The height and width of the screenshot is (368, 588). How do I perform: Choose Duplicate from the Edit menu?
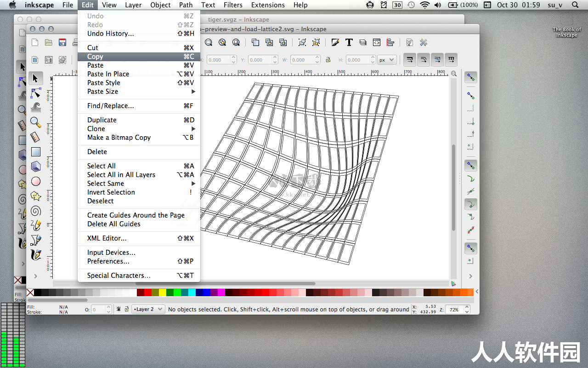tap(139, 120)
